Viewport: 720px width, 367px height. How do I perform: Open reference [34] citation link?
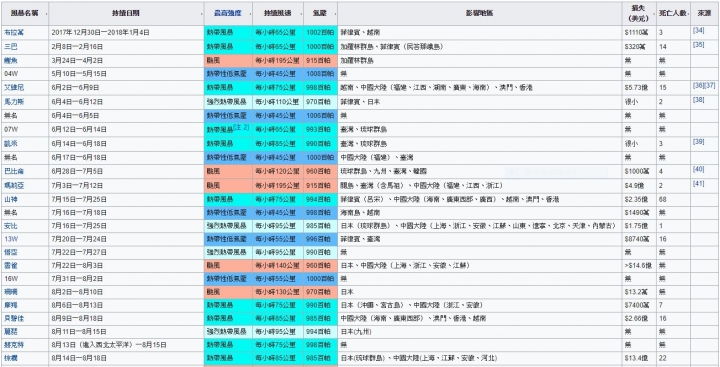pos(698,30)
